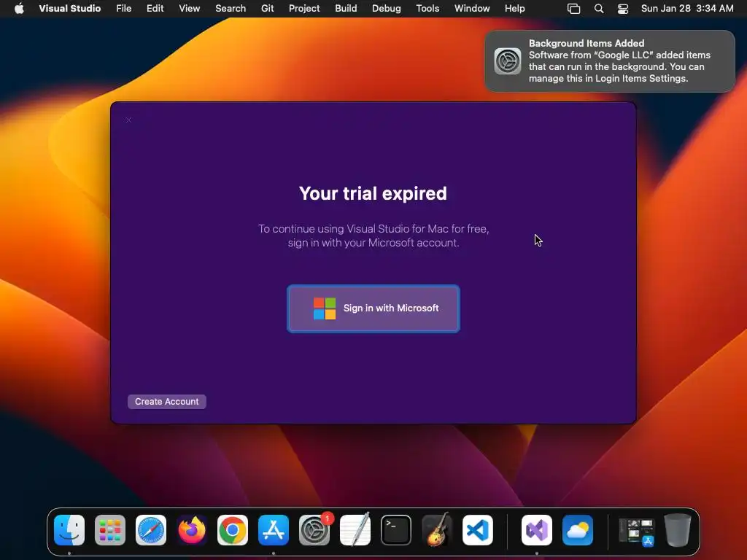This screenshot has width=747, height=560.
Task: Click the Microsoft logo on sign-in button
Action: click(325, 308)
